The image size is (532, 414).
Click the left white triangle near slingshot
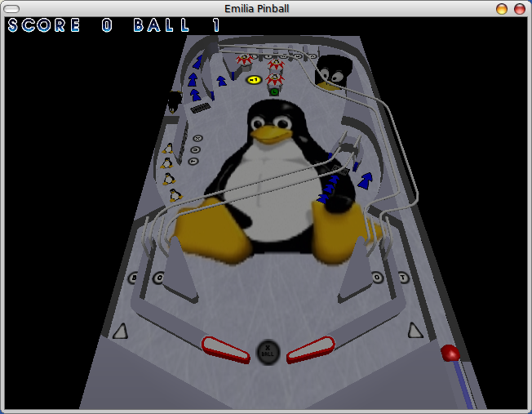point(121,331)
